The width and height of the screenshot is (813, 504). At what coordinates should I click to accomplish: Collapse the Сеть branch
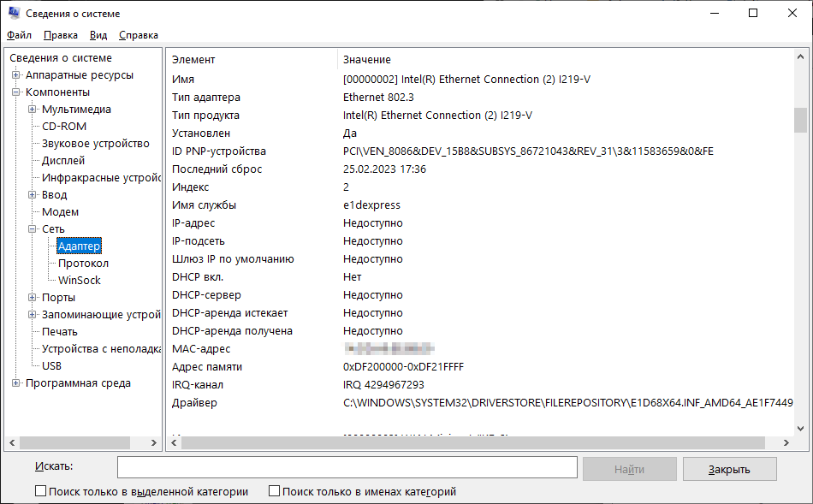click(32, 229)
